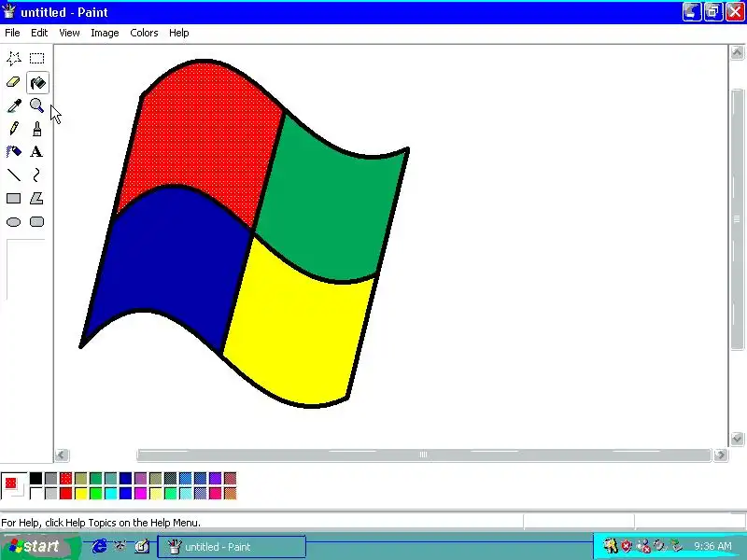Pick the bright green palette swatch
Image resolution: width=747 pixels, height=560 pixels.
pos(96,494)
